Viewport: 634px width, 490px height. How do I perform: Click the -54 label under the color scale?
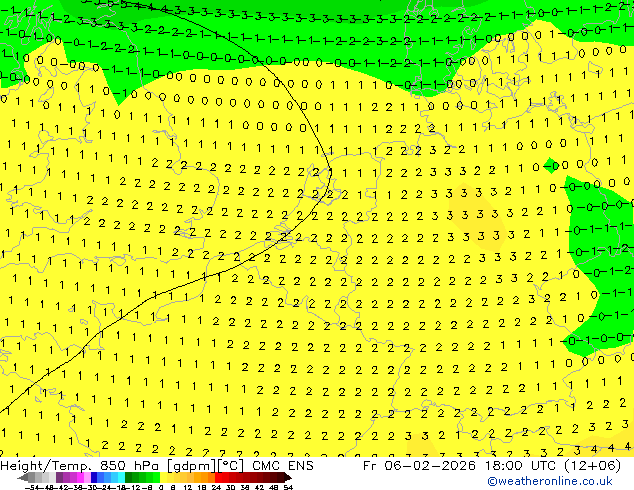pos(32,488)
